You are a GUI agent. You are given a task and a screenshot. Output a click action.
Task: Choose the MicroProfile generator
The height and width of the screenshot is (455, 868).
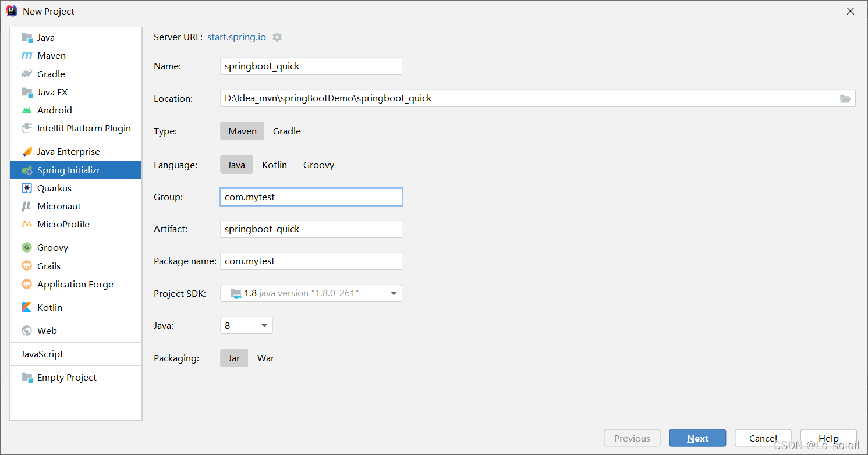[63, 224]
